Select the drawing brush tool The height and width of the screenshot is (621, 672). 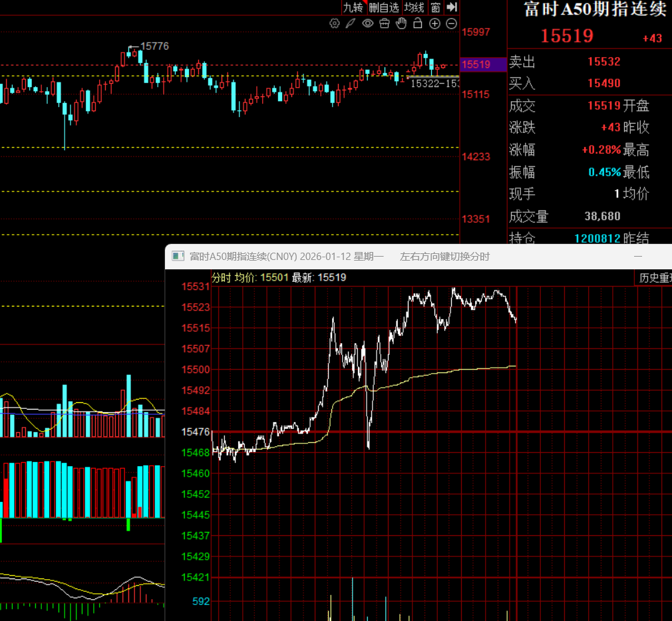[x=351, y=24]
